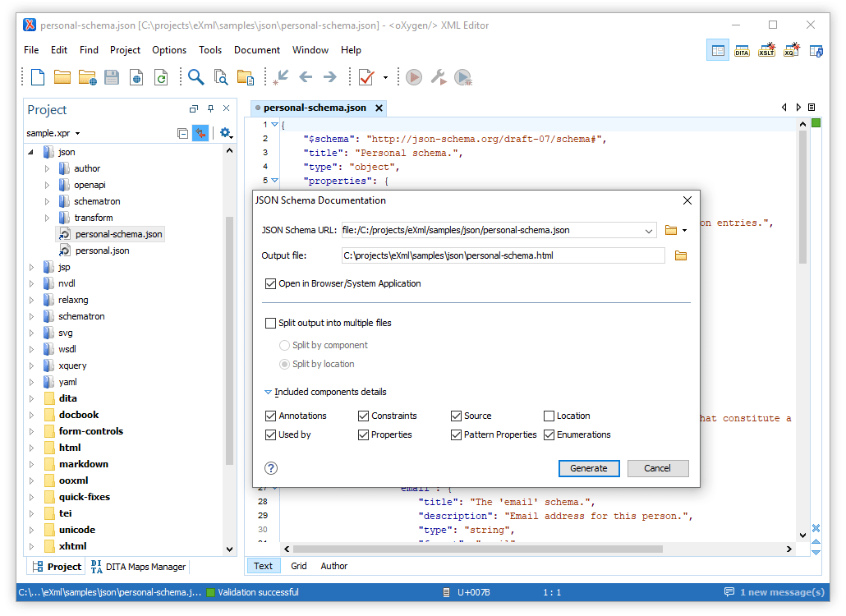Click the Project panel vertical scrollbar
This screenshot has width=846, height=616.
(229, 340)
